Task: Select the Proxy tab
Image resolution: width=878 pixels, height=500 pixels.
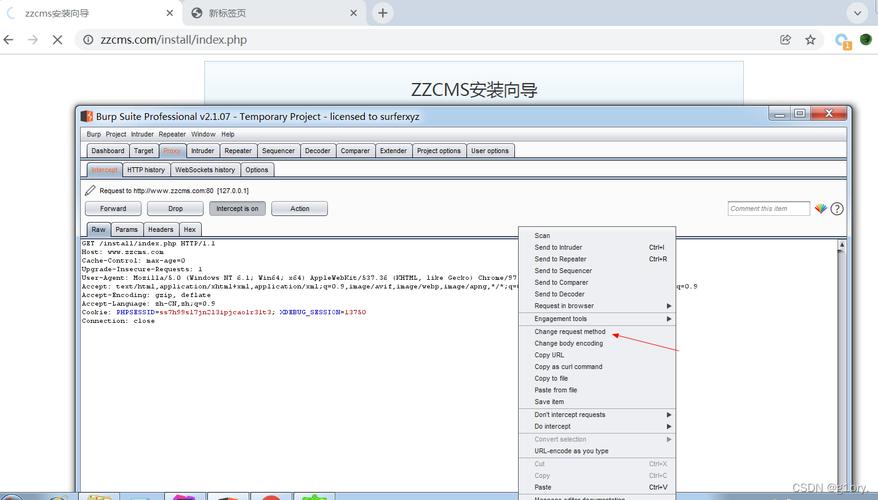Action: [172, 151]
